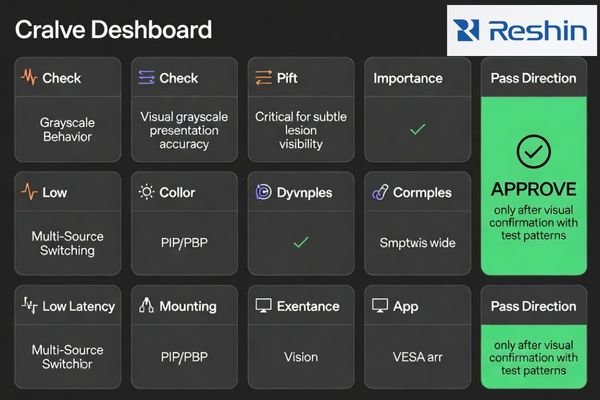600x400 pixels.
Task: Toggle the green checkmark under Dyvnples
Action: pyautogui.click(x=301, y=242)
